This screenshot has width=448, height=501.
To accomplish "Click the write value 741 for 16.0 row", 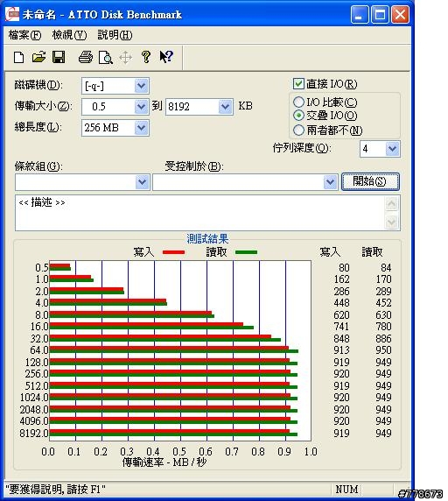I will pyautogui.click(x=341, y=327).
